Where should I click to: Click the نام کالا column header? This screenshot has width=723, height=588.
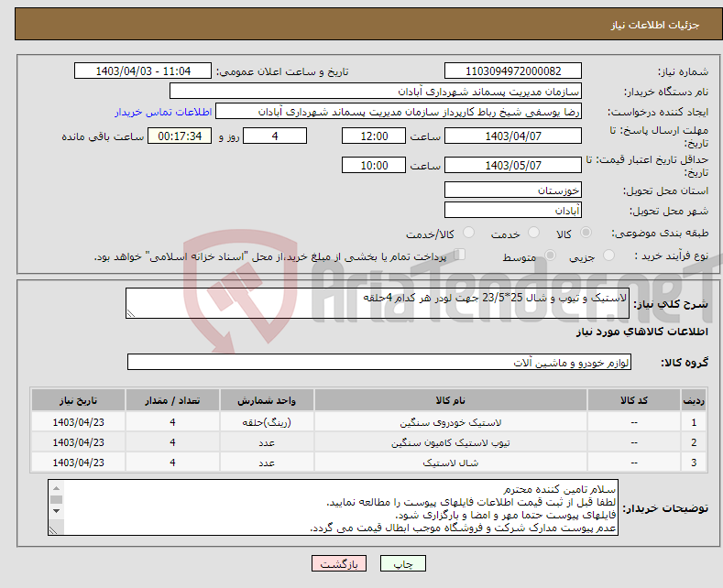click(451, 400)
